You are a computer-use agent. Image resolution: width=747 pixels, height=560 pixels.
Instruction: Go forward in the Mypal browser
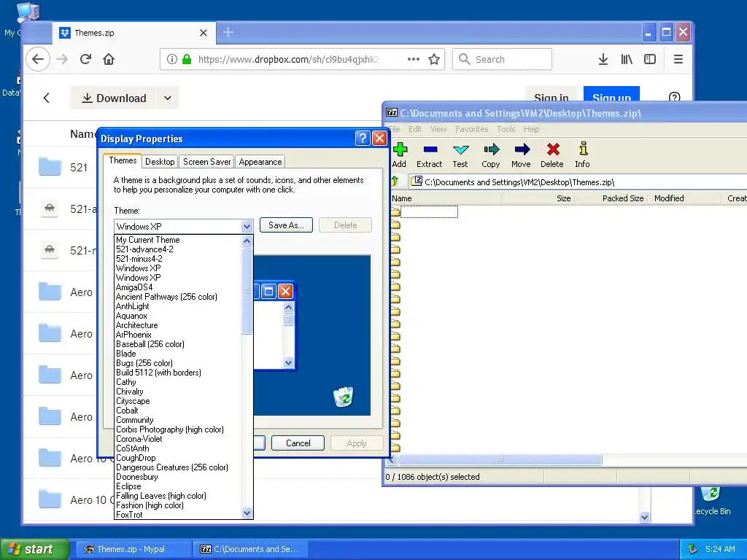62,59
